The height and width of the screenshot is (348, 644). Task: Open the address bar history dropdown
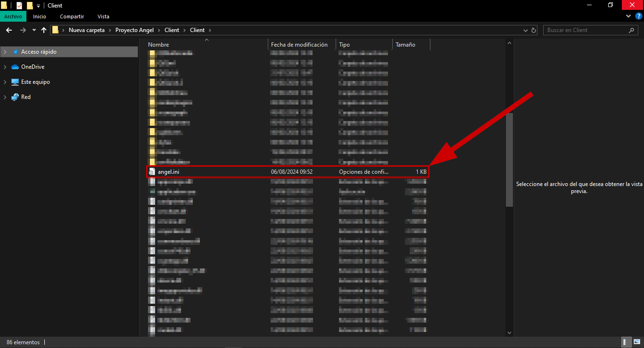[526, 30]
